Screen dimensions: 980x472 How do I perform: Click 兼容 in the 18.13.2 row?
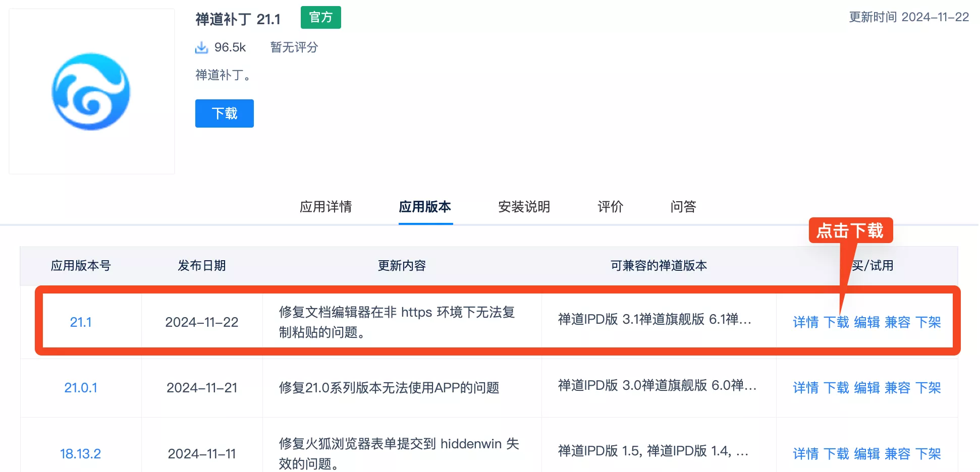click(898, 454)
